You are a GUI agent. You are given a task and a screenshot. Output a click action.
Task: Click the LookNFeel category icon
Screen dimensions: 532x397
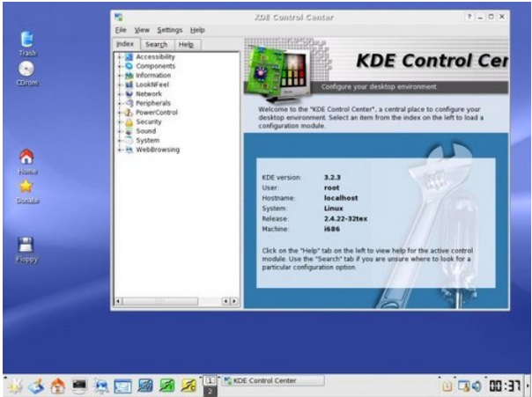click(x=129, y=85)
